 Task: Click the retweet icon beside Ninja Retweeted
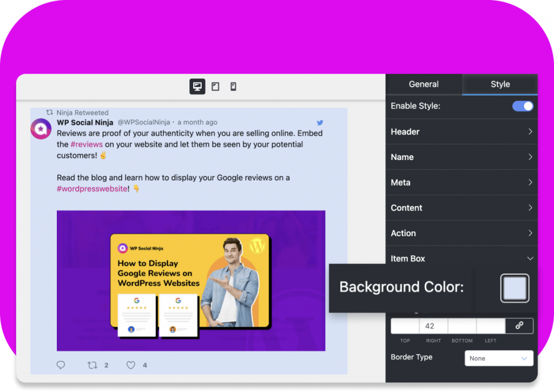(x=50, y=112)
